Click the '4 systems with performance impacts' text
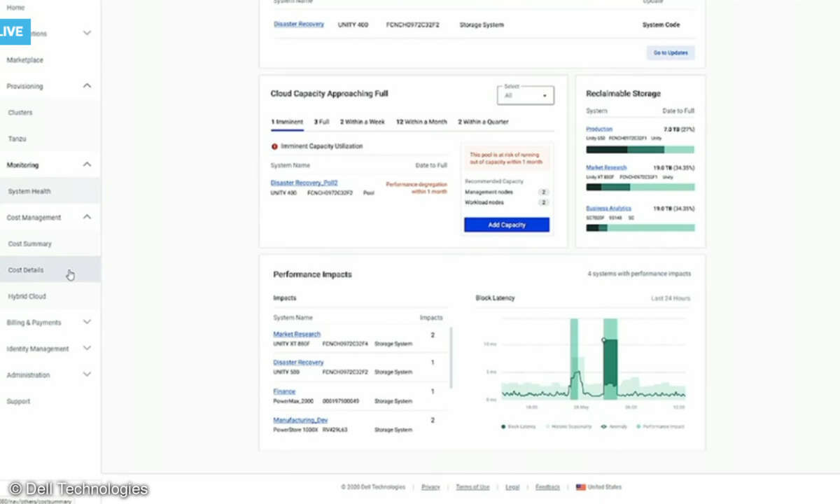Image resolution: width=840 pixels, height=504 pixels. [x=639, y=274]
